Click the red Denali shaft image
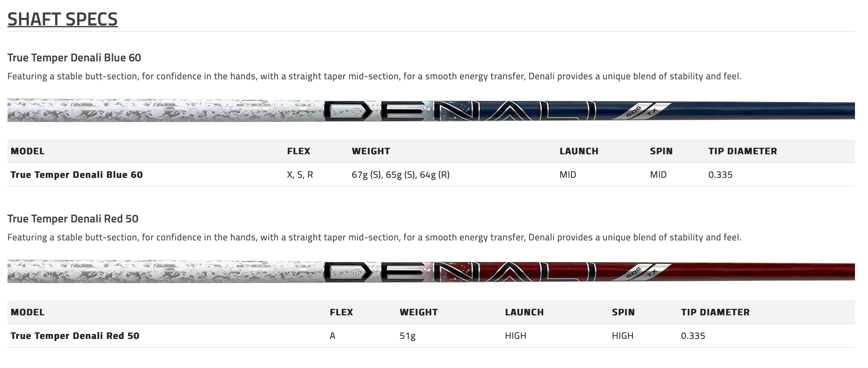Image resolution: width=868 pixels, height=368 pixels. pyautogui.click(x=431, y=272)
